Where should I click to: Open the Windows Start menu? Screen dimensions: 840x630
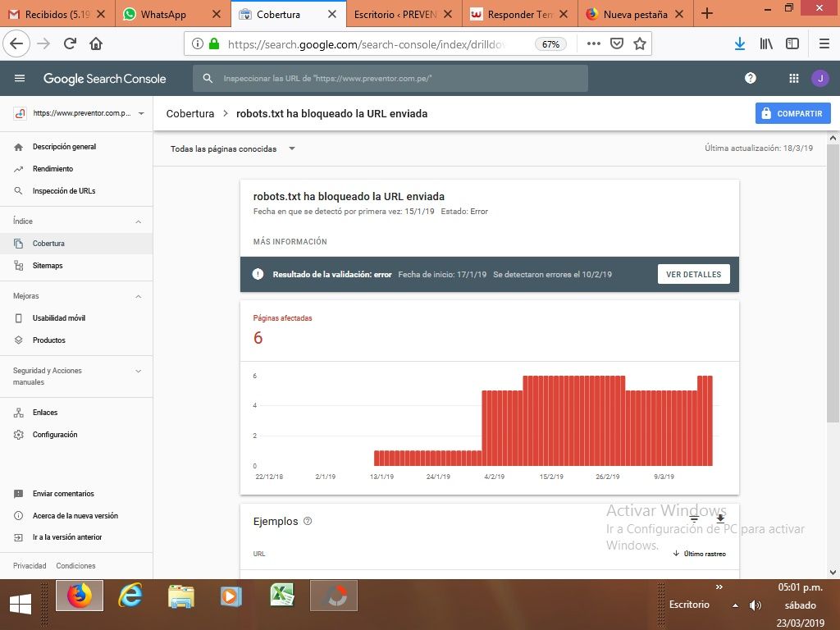pyautogui.click(x=21, y=605)
